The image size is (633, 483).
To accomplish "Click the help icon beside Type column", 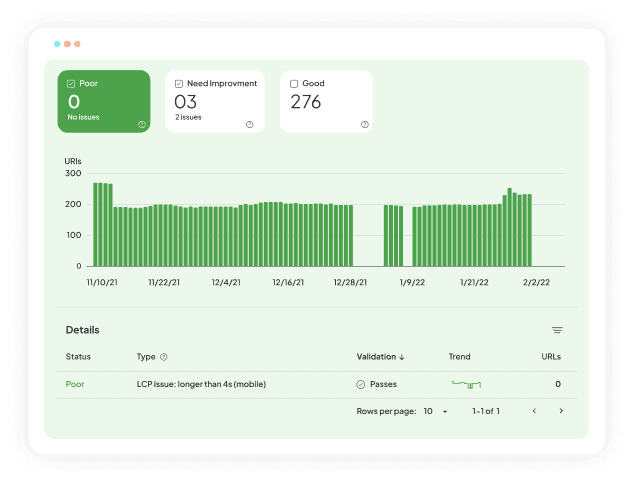I will click(164, 357).
